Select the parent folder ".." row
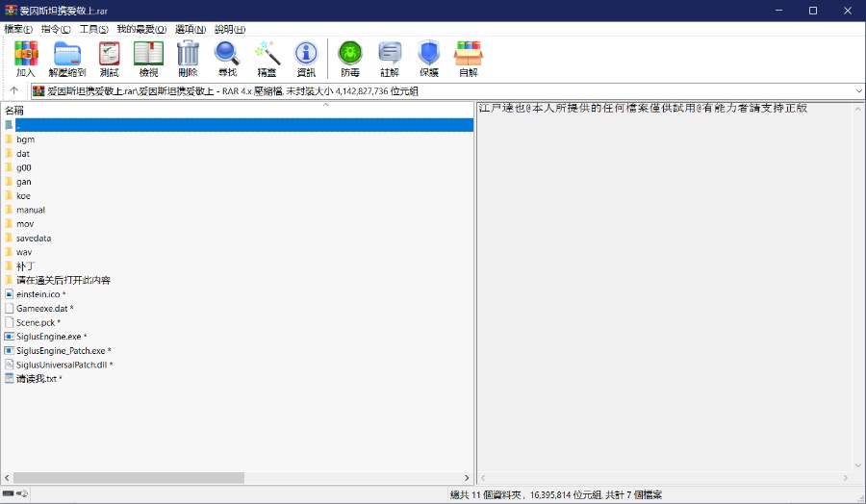866x504 pixels. 239,125
